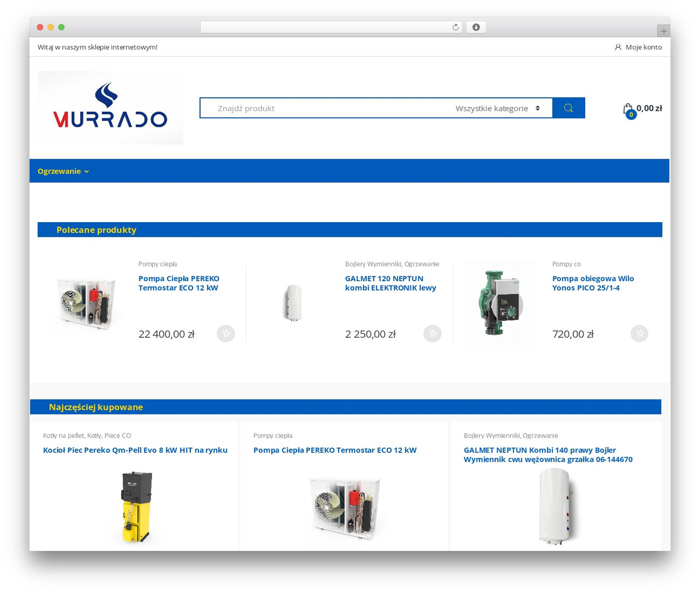Click the 22 400,00 zł price

click(166, 334)
